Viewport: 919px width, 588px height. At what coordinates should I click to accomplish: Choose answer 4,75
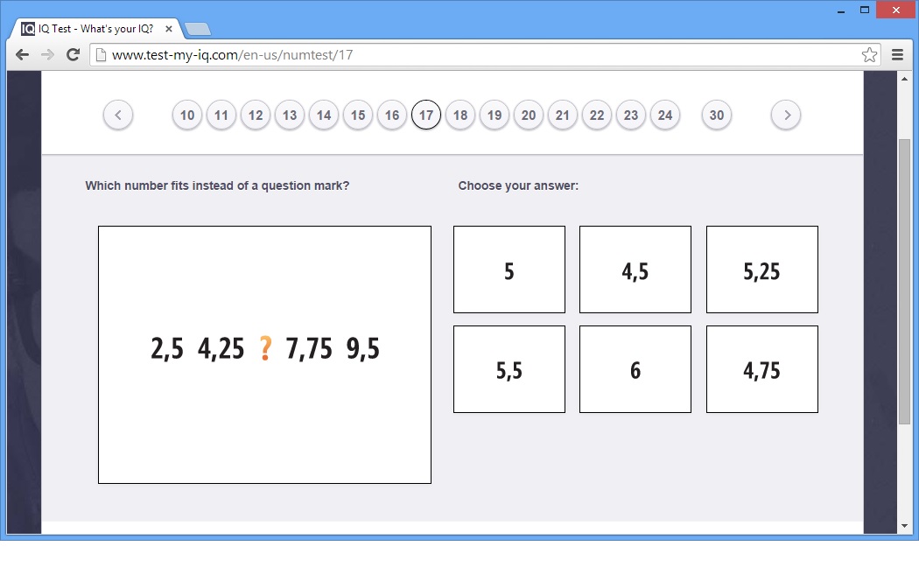coord(762,369)
